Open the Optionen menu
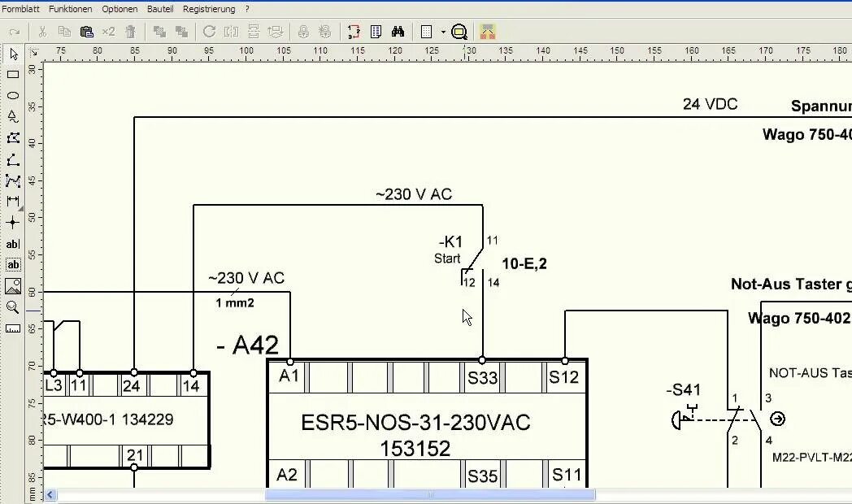The height and width of the screenshot is (504, 852). point(120,9)
